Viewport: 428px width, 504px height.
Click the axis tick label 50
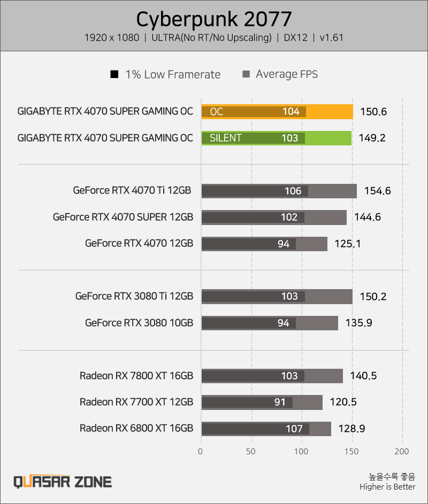pyautogui.click(x=251, y=452)
